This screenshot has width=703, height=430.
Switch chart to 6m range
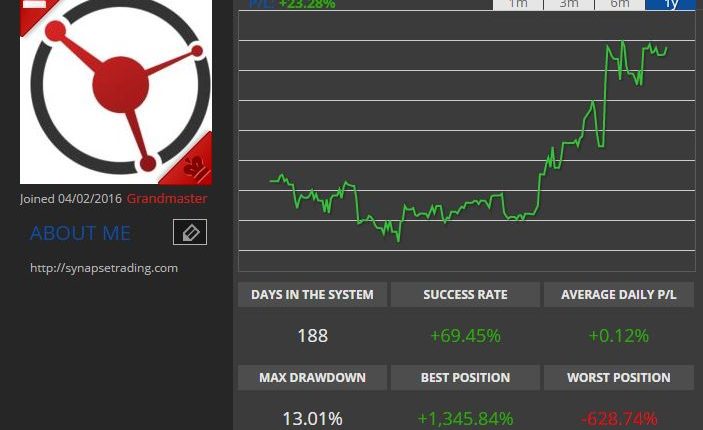coord(620,4)
